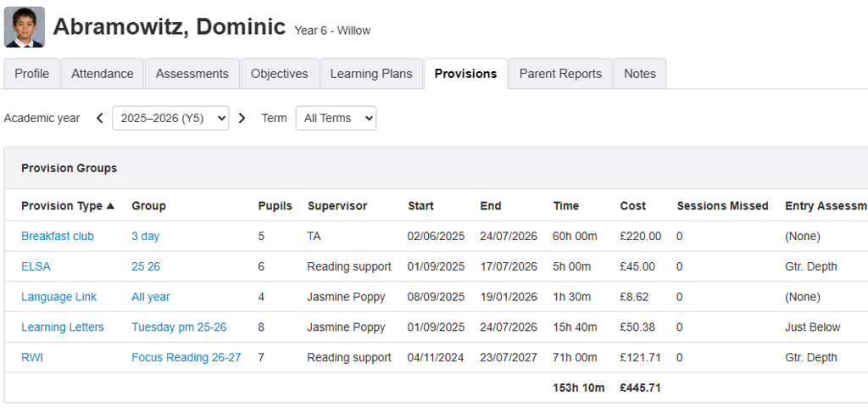This screenshot has width=868, height=408.
Task: Open the Objectives tab
Action: [x=280, y=74]
